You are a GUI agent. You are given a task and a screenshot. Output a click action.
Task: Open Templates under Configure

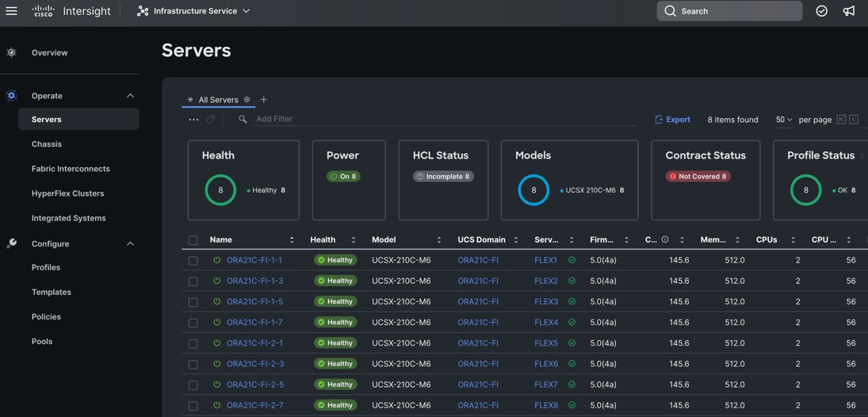pyautogui.click(x=52, y=292)
